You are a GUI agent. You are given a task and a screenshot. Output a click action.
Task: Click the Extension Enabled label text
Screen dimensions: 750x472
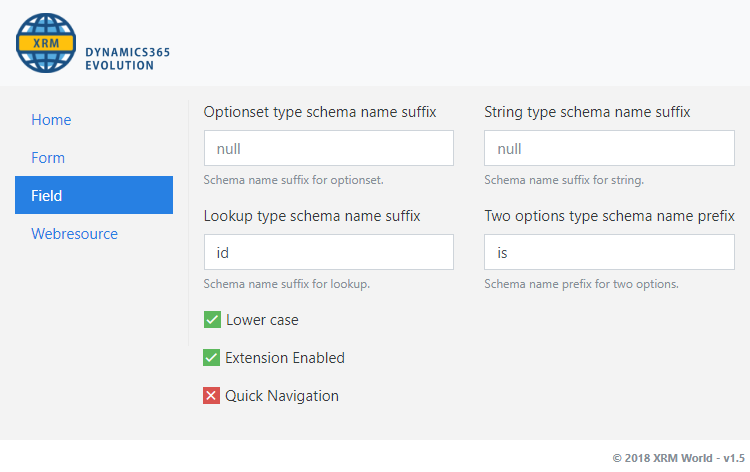point(285,358)
